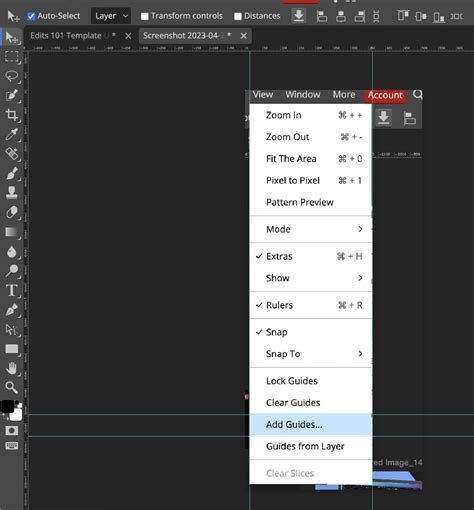Toggle Quick Mask mode icon
This screenshot has width=474, height=510.
(x=12, y=431)
